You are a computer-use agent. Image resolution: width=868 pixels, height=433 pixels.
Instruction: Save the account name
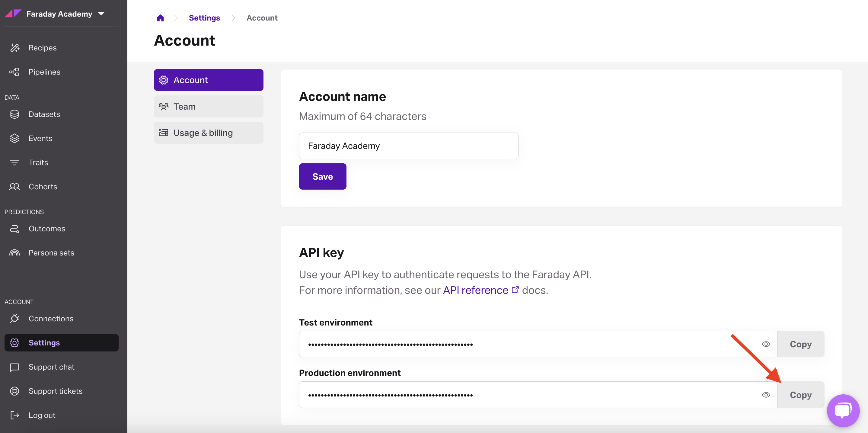pyautogui.click(x=322, y=176)
